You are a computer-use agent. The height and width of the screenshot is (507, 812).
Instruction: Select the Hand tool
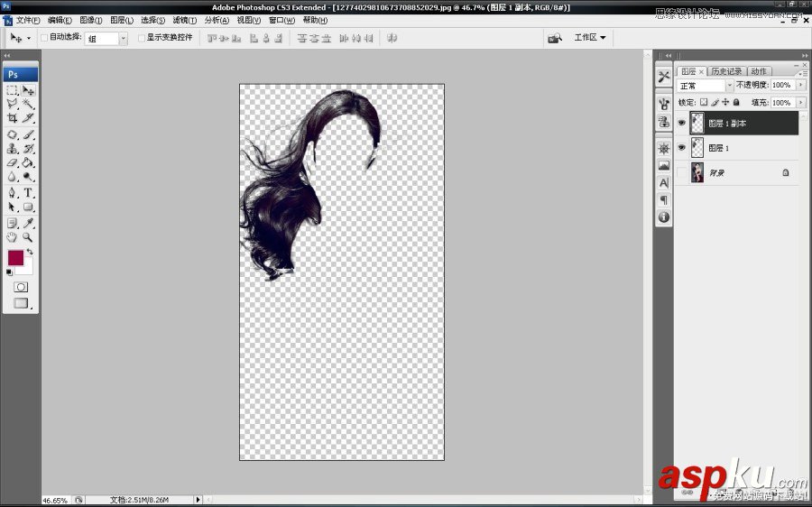(x=13, y=236)
